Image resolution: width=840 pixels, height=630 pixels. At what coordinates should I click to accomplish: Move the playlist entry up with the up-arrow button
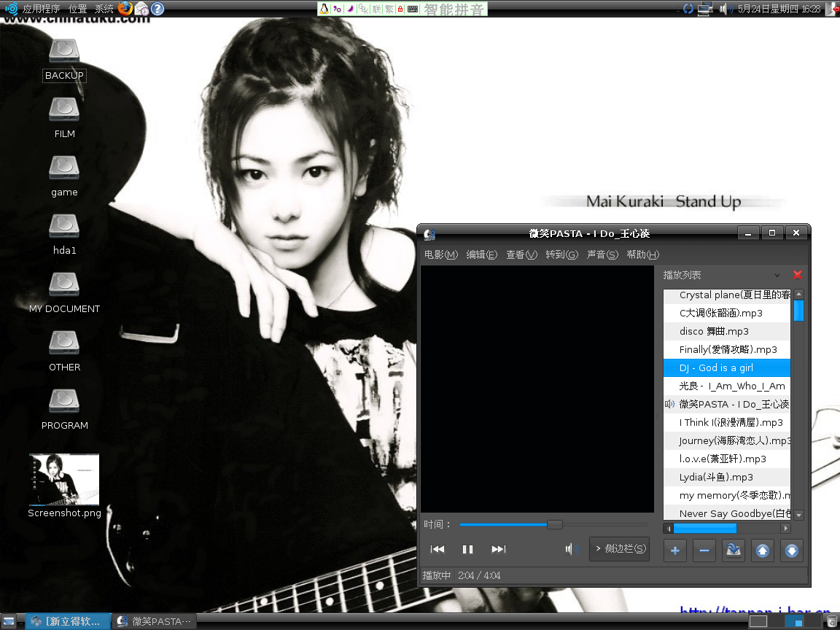[x=762, y=551]
